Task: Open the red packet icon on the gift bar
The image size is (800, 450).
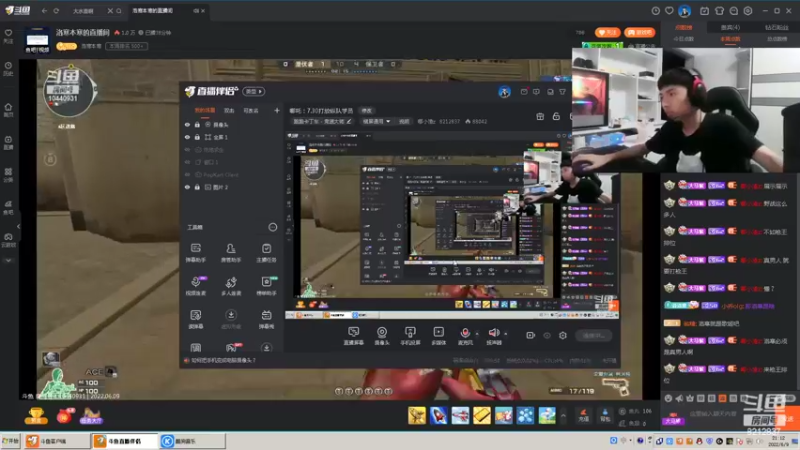Action: click(x=65, y=416)
